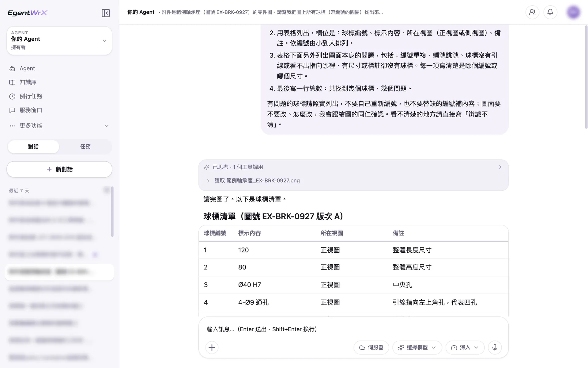Click the 球標編號 column header
This screenshot has height=368, width=588.
[x=215, y=233]
